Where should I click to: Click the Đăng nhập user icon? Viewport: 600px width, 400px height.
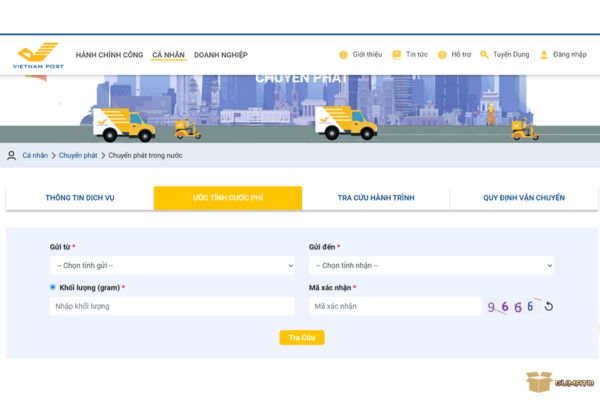(x=544, y=55)
